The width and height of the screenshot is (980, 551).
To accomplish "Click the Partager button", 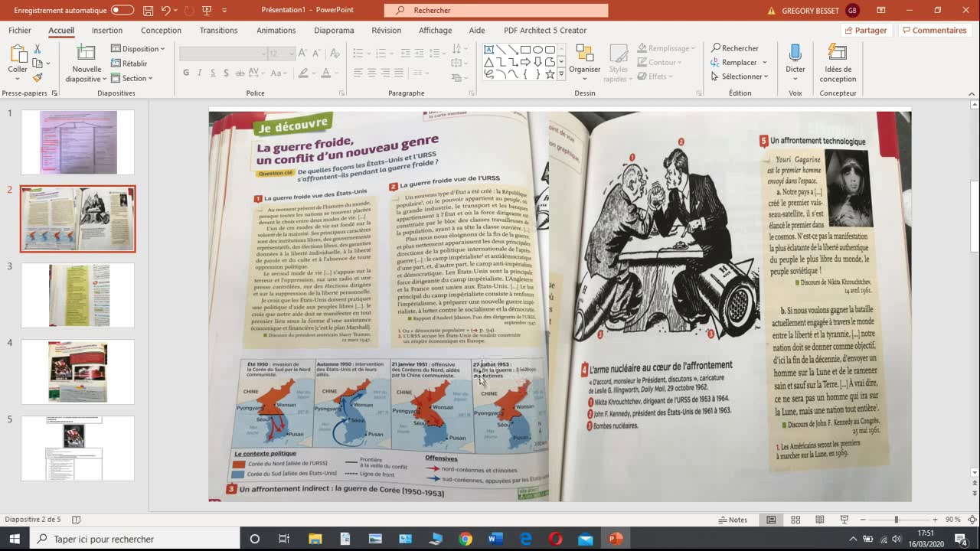I will 865,31.
